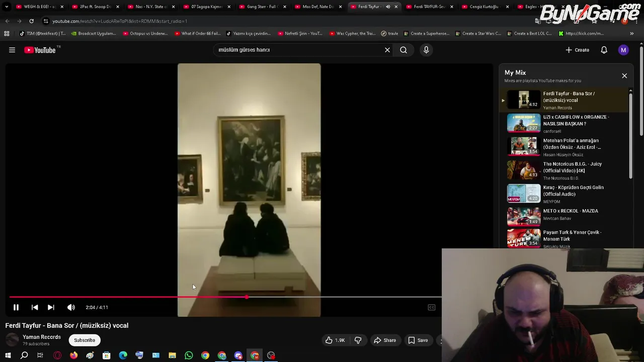Screen dimensions: 644x362
Task: Run search with the magnifier button
Action: (404, 50)
